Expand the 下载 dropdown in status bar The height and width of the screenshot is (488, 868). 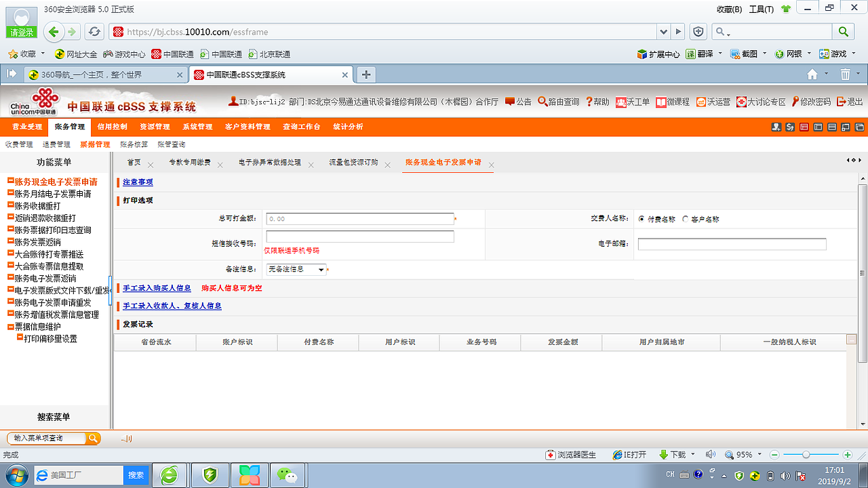click(x=693, y=455)
